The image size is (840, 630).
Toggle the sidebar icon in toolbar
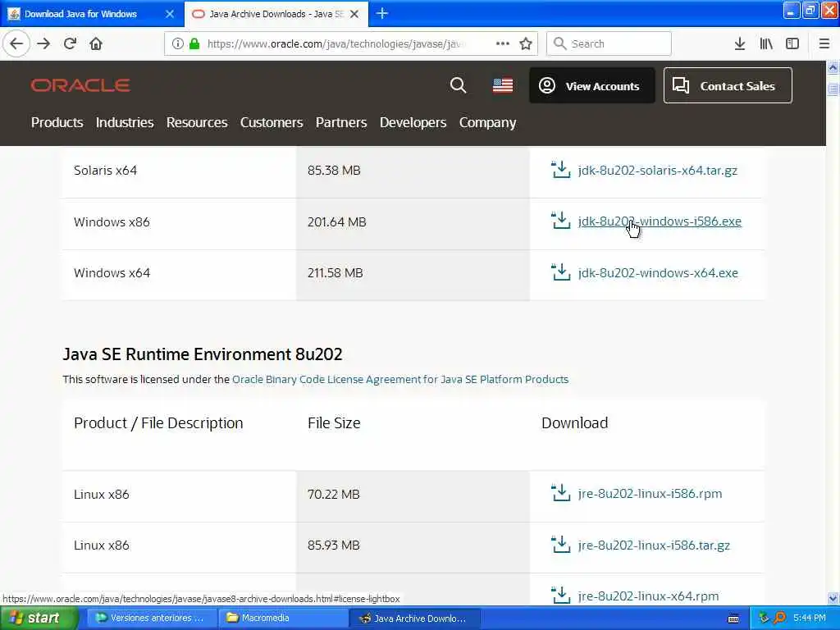792,44
